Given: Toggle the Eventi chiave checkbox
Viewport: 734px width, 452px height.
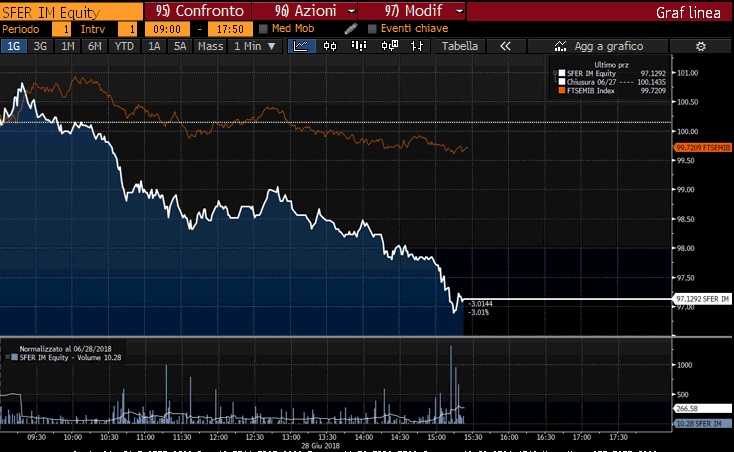Looking at the screenshot, I should coord(372,29).
